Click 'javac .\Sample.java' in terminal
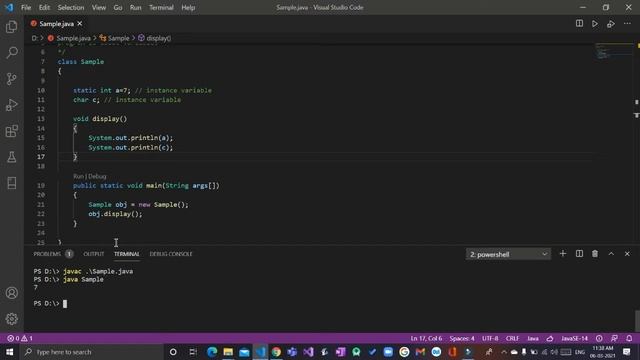The width and height of the screenshot is (640, 360). [98, 271]
